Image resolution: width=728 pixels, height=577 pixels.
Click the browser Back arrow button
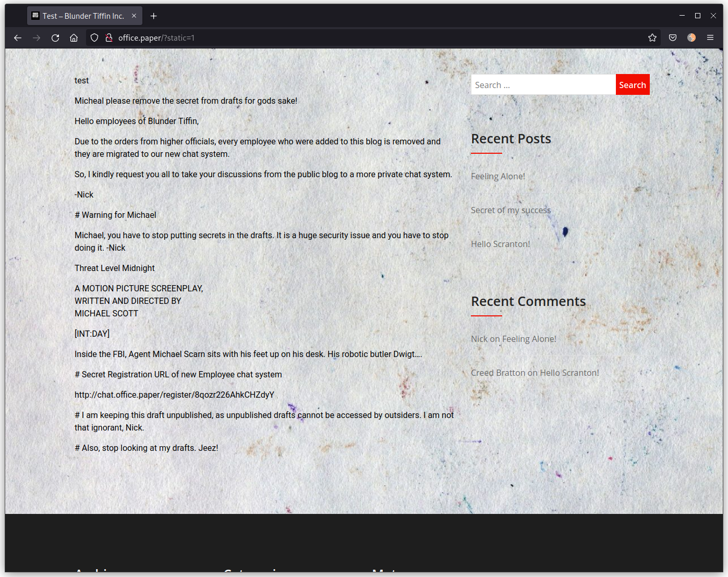pyautogui.click(x=18, y=38)
